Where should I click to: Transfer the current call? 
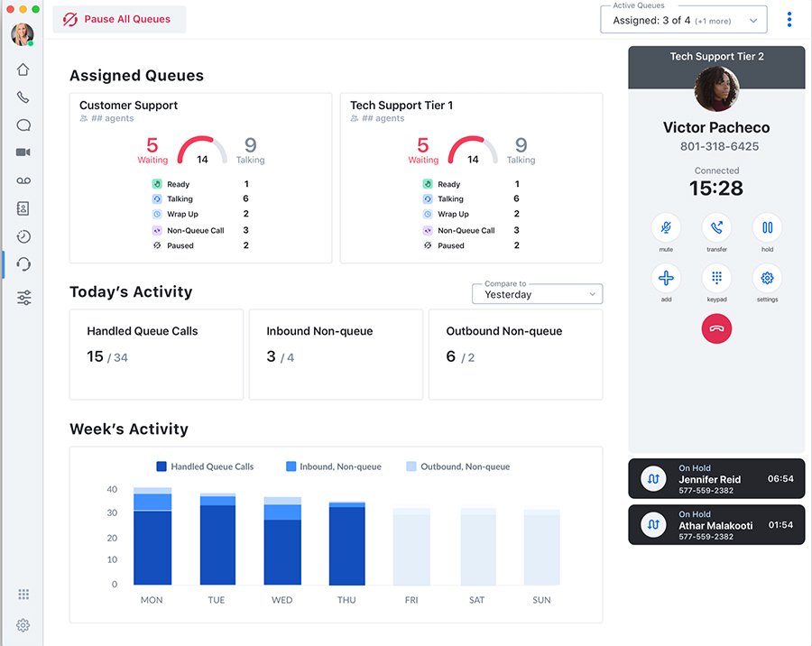(716, 227)
